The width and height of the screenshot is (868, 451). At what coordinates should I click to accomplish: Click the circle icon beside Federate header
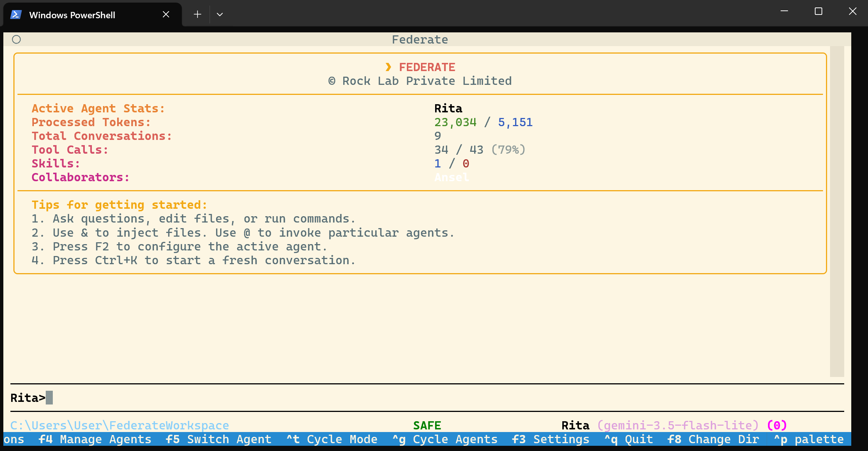[16, 39]
